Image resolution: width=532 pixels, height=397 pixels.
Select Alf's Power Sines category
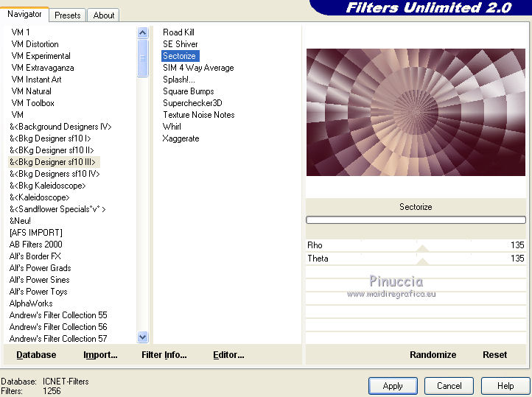40,280
